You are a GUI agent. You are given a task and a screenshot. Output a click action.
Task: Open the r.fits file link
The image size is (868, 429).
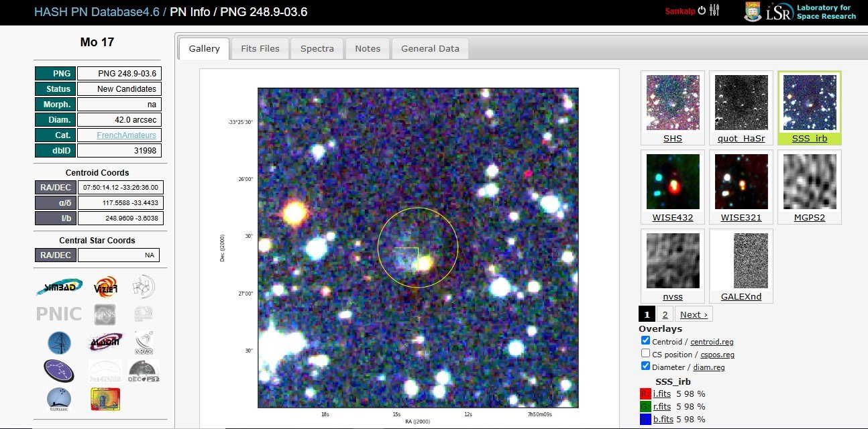coord(662,406)
